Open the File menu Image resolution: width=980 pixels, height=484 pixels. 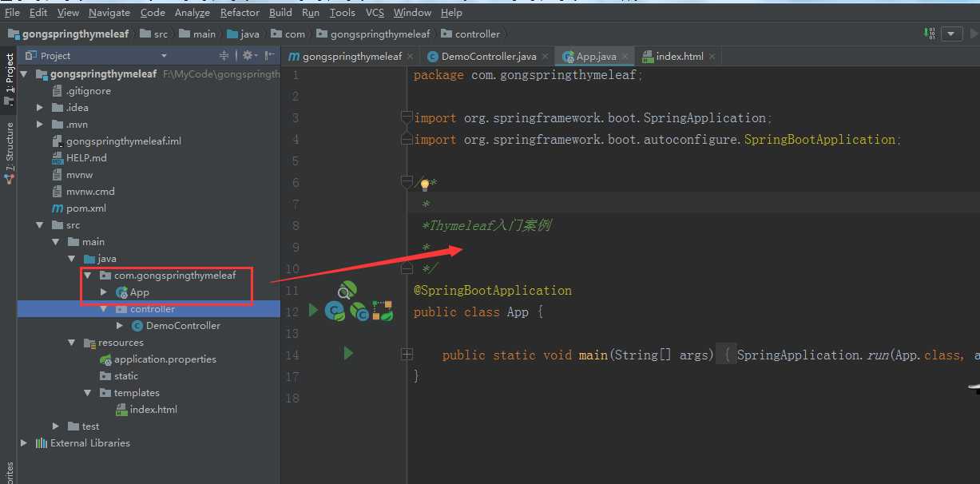click(12, 13)
